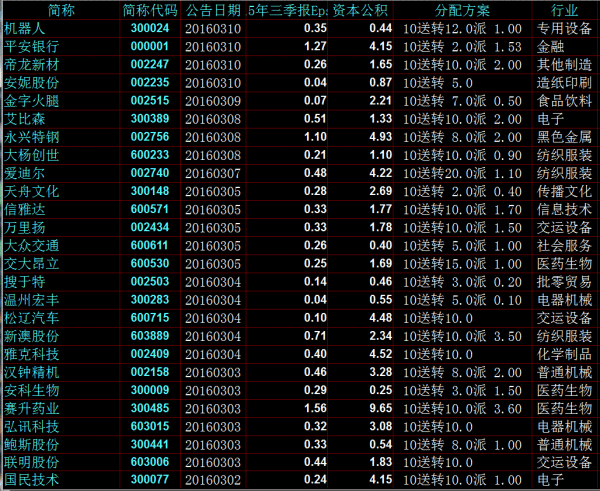Click plan 10送转12.0派 1.00
Screen dimensions: 600x491
(x=462, y=28)
